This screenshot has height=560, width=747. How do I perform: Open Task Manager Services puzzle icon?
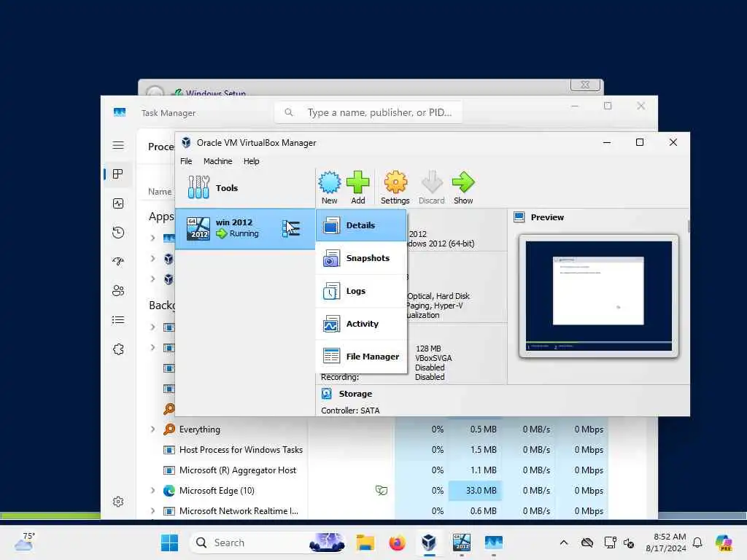pyautogui.click(x=118, y=349)
